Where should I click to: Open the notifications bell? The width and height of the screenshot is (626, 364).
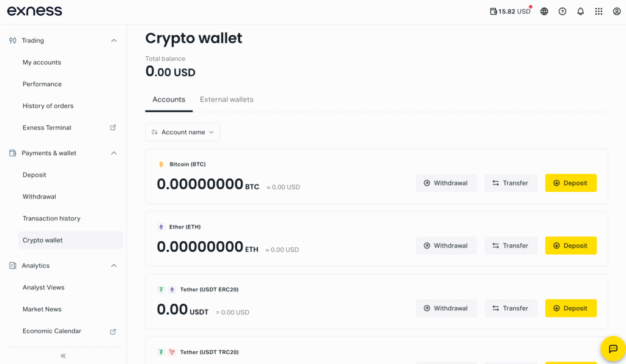pyautogui.click(x=580, y=12)
